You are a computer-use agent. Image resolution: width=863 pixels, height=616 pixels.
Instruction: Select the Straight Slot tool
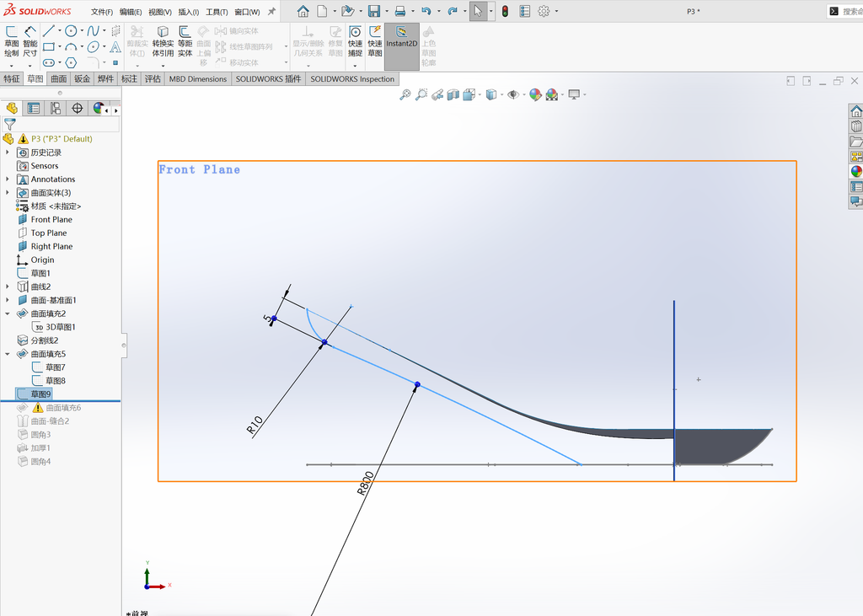click(49, 62)
